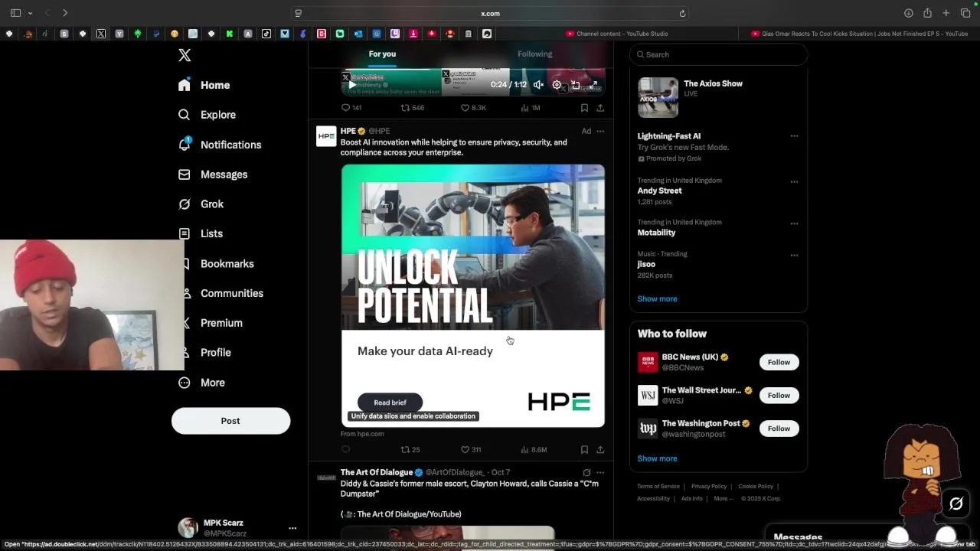This screenshot has height=551, width=980.
Task: Unmute the video in the top post
Action: 538,85
